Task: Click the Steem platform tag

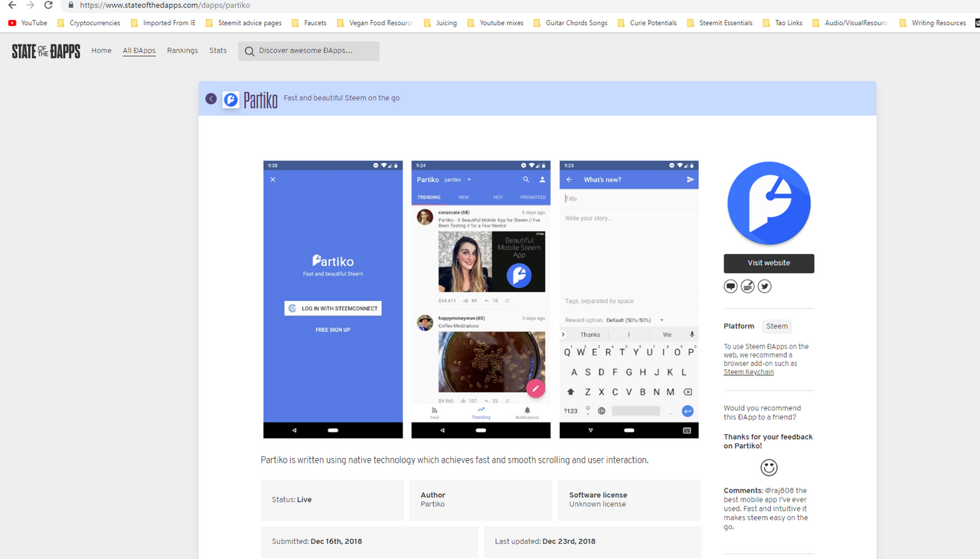Action: pos(777,326)
